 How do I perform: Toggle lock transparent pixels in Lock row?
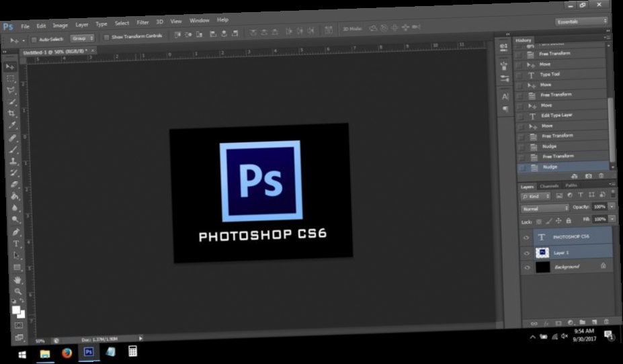(539, 222)
